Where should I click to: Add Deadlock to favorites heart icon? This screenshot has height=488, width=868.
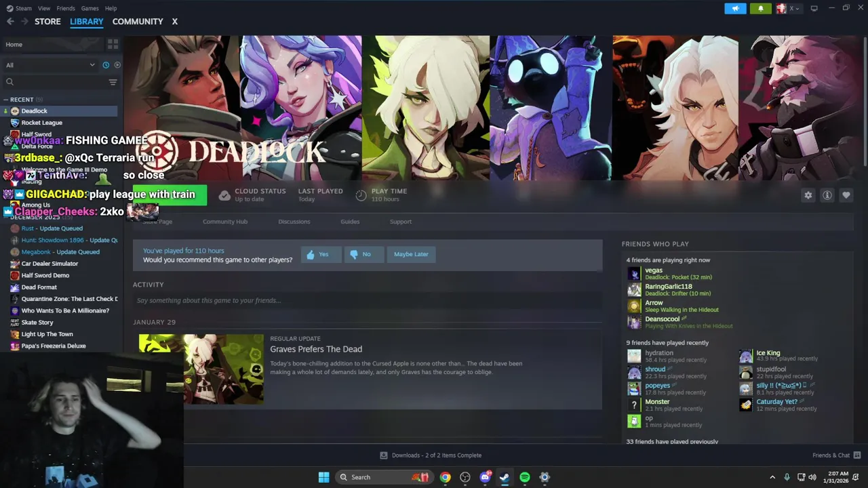(x=846, y=195)
